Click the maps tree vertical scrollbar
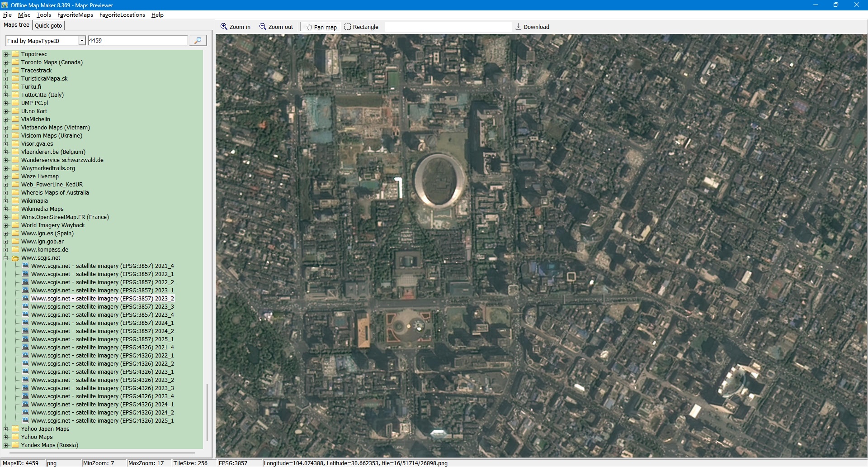Screen dimensions: 868x467 [x=207, y=412]
